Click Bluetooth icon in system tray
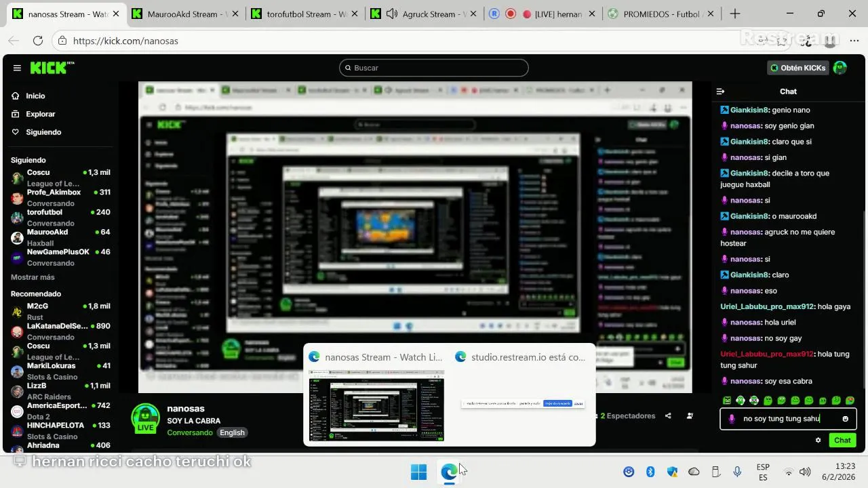 point(650,472)
